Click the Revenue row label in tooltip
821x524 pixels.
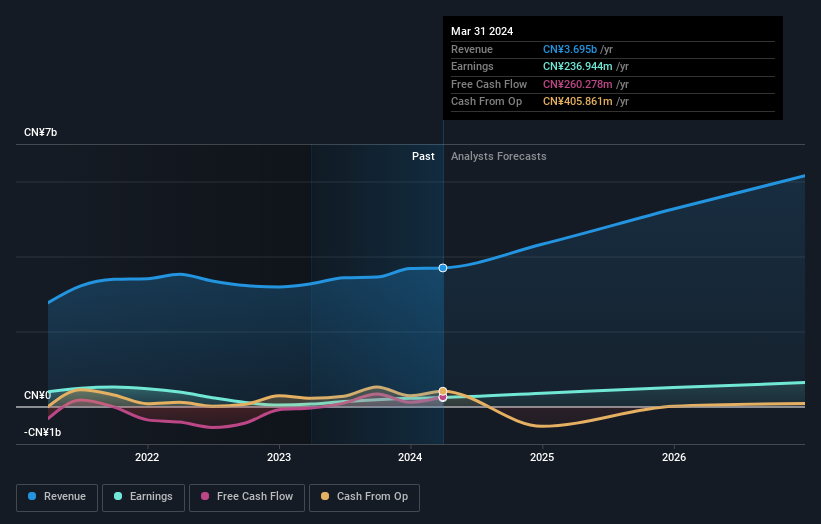click(472, 49)
